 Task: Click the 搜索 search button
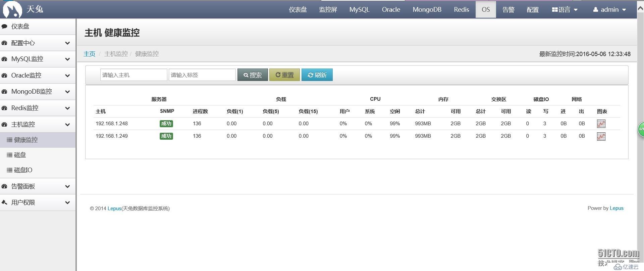coord(253,75)
